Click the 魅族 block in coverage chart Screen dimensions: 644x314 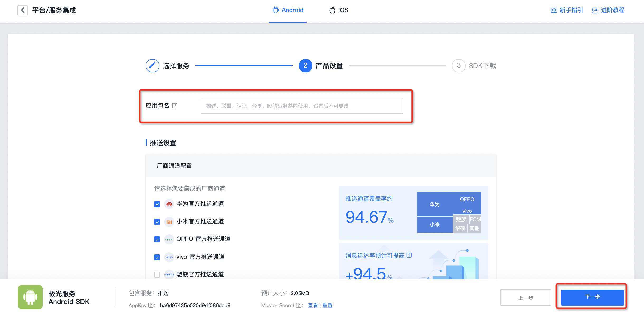pyautogui.click(x=461, y=219)
